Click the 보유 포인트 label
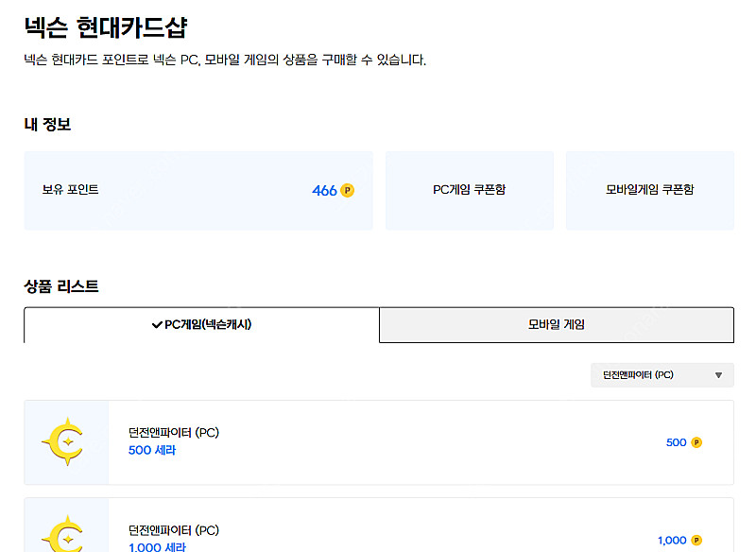Screen dimensions: 756x552 pos(70,189)
